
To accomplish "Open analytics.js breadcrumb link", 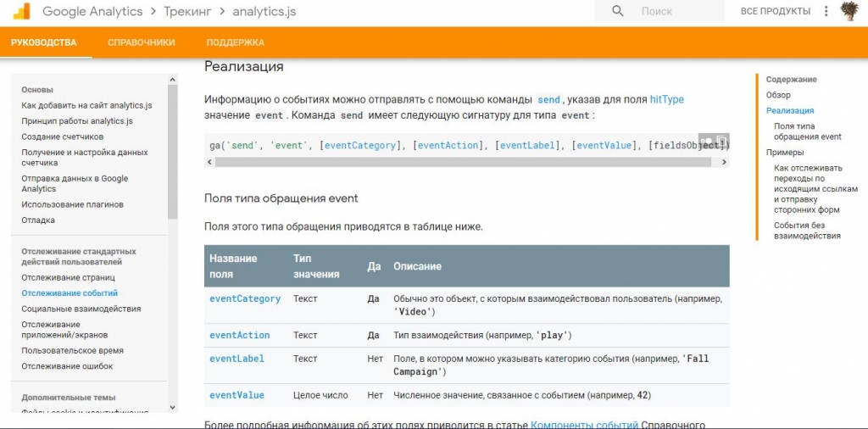I will click(x=264, y=11).
